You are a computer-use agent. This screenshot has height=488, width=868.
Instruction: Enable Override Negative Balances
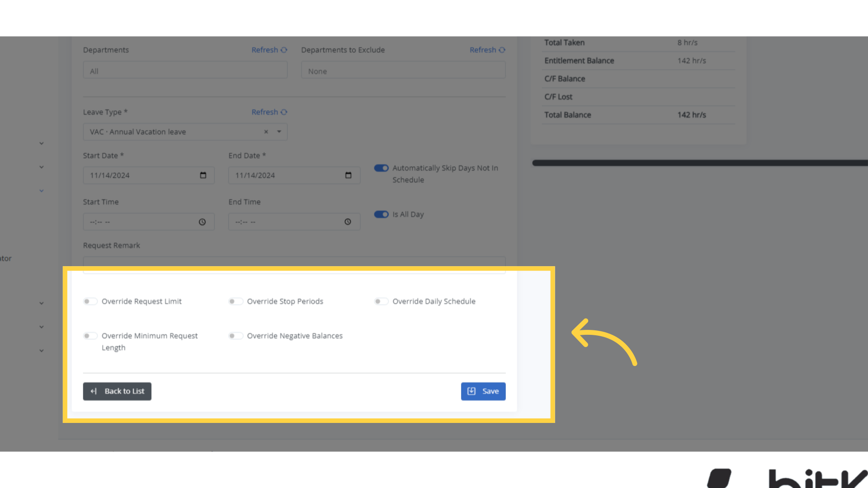236,336
